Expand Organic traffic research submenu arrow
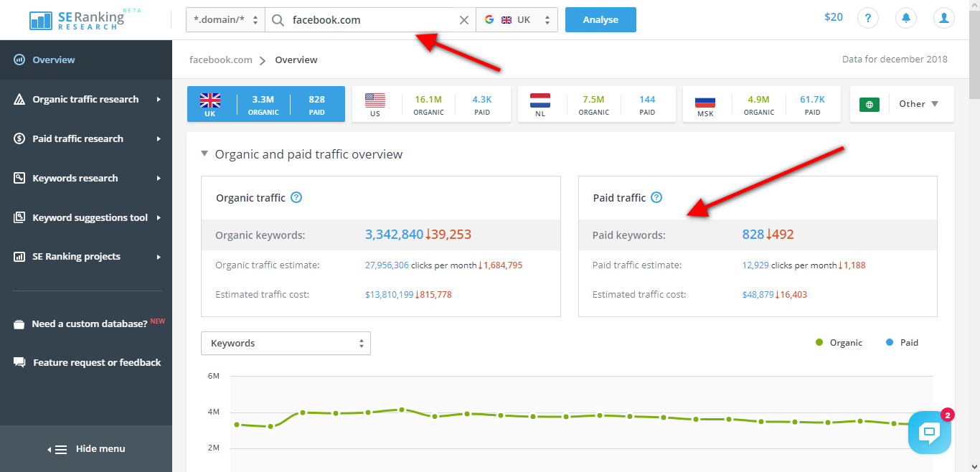 click(159, 99)
